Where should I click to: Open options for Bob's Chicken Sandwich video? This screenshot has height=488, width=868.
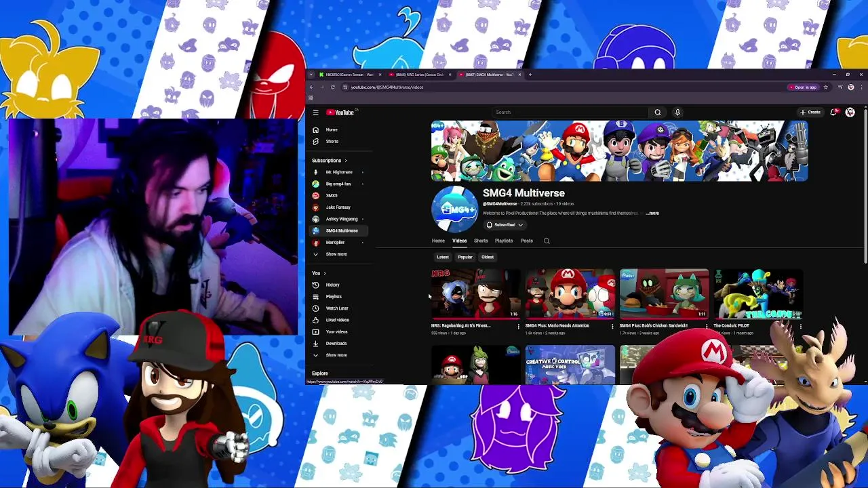pos(707,326)
